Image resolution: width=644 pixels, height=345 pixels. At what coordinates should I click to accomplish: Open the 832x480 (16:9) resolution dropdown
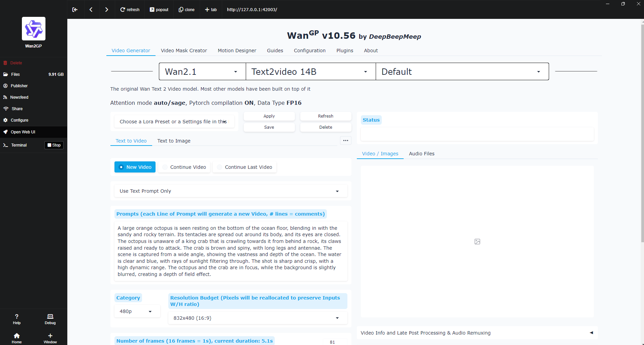coord(258,318)
